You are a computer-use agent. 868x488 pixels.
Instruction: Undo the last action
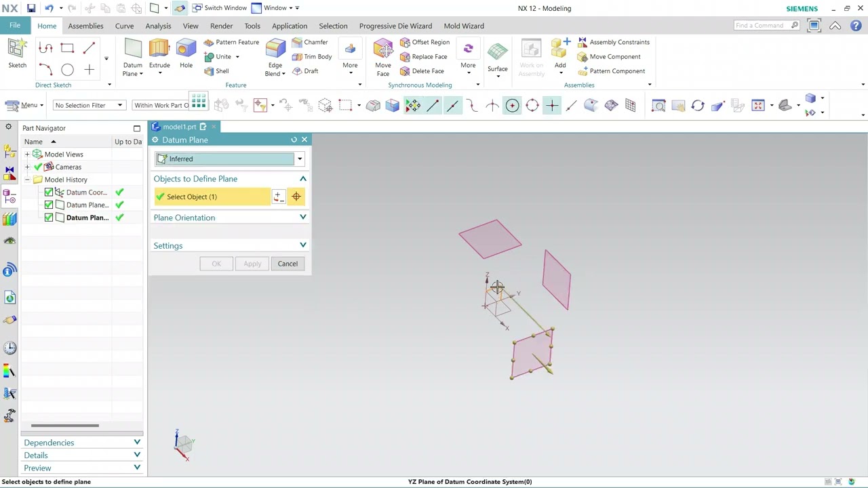click(x=49, y=8)
